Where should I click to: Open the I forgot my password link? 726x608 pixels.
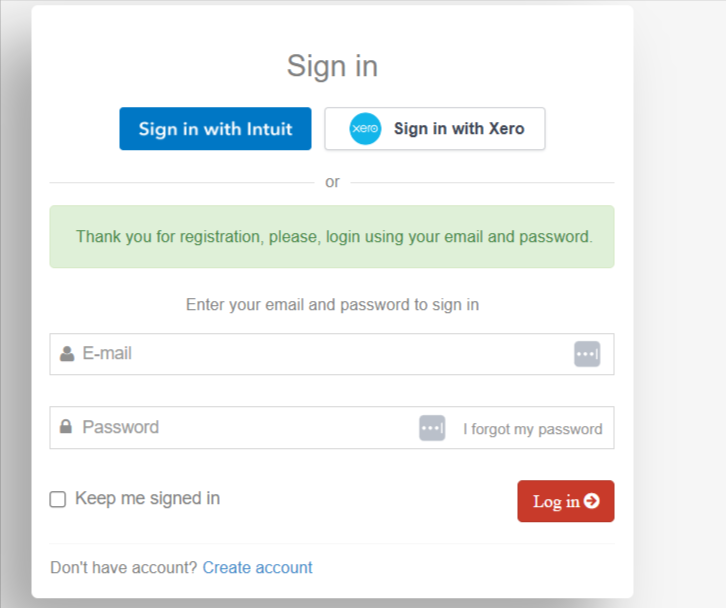pos(532,429)
